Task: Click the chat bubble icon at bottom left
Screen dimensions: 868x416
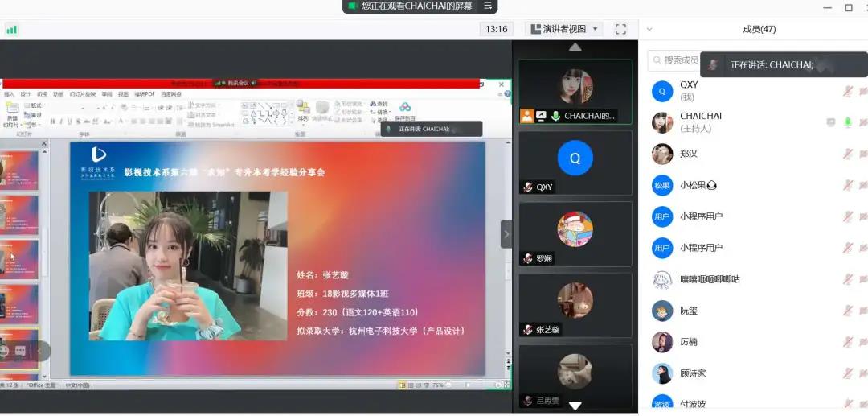Action: point(20,351)
